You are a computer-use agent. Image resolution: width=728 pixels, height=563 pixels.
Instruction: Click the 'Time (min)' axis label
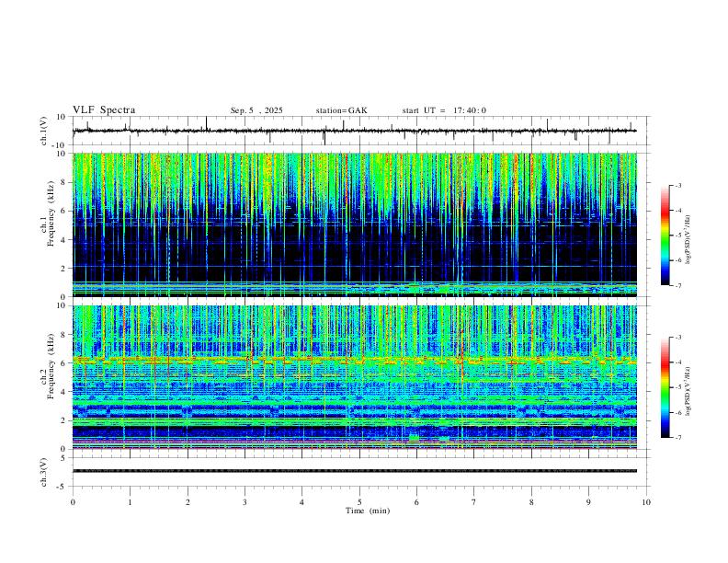tap(368, 511)
